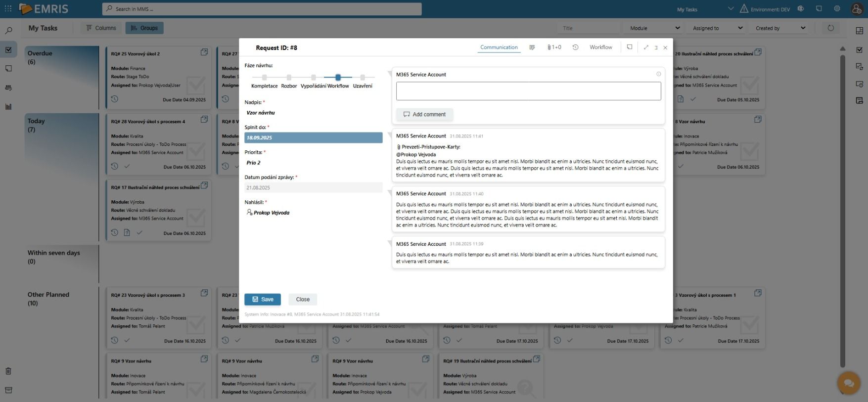The height and width of the screenshot is (402, 868).
Task: Toggle Groups view of My Tasks
Action: [144, 28]
